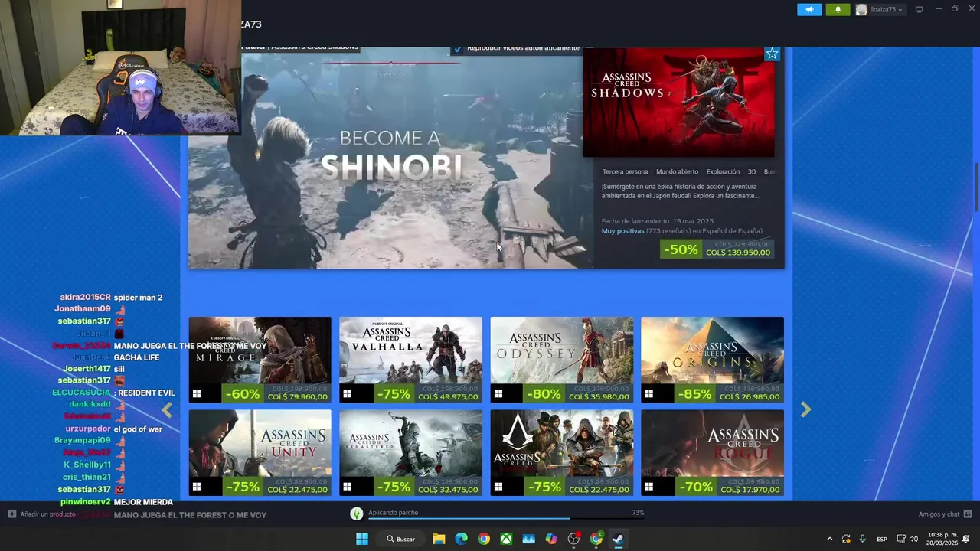Switch to OBS Studio in taskbar
The height and width of the screenshot is (551, 980).
tap(573, 539)
